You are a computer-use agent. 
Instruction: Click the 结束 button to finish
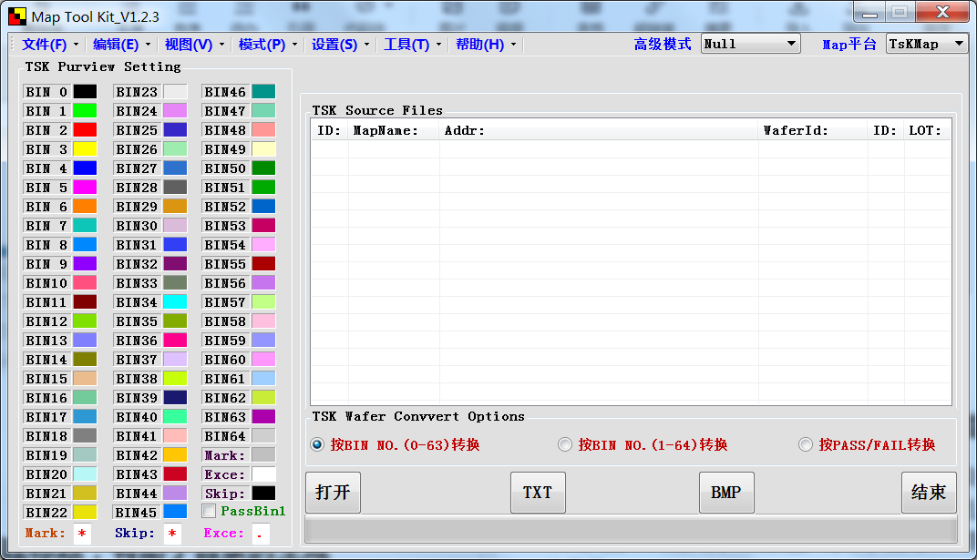pos(929,492)
